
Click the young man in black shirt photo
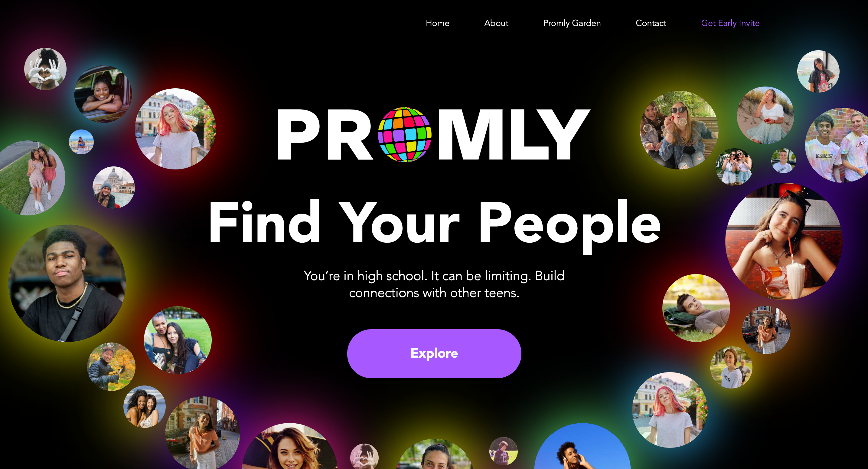67,283
